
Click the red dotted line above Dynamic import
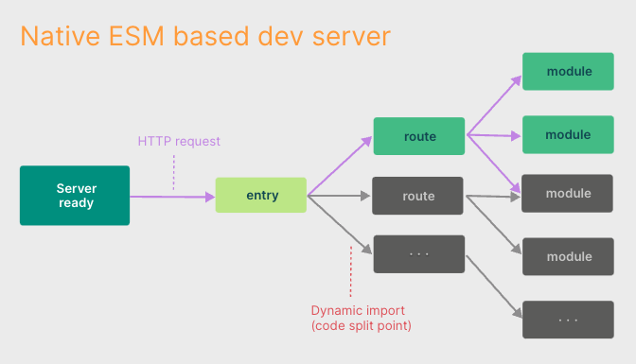[351, 271]
